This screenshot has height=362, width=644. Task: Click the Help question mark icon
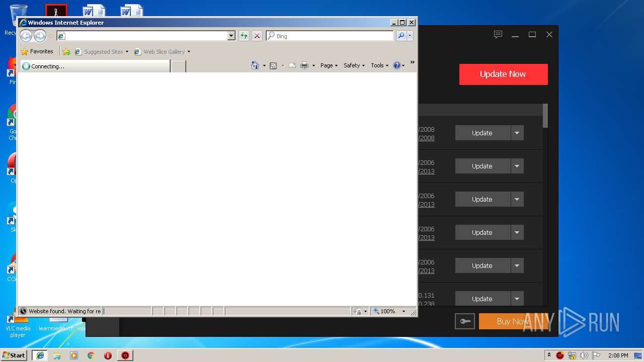tap(396, 65)
